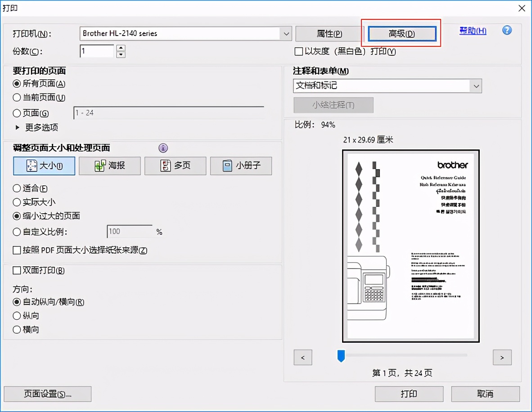This screenshot has height=412, width=532.
Task: Select the 横向 landscape orientation option
Action: (x=17, y=329)
